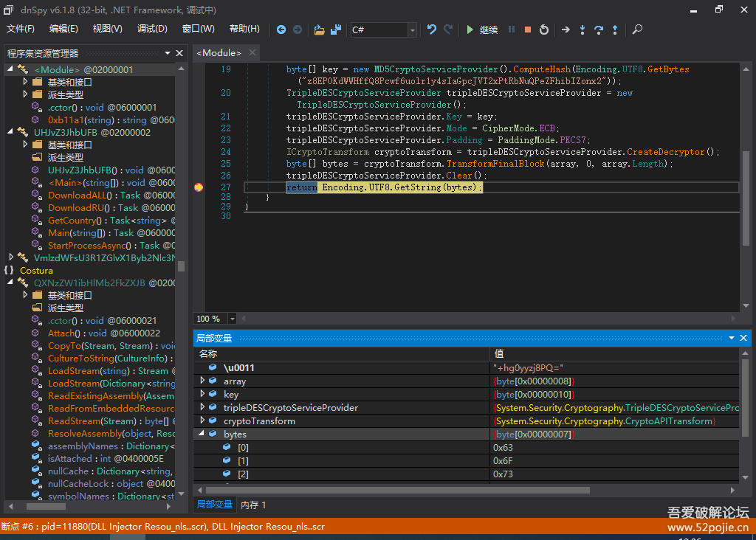Click the undo icon in toolbar

coord(432,30)
